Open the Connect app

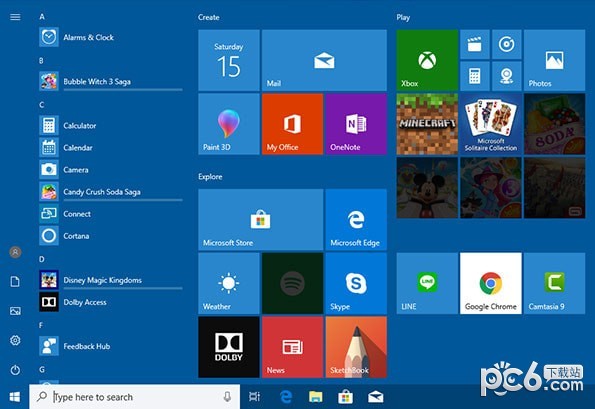pos(110,214)
